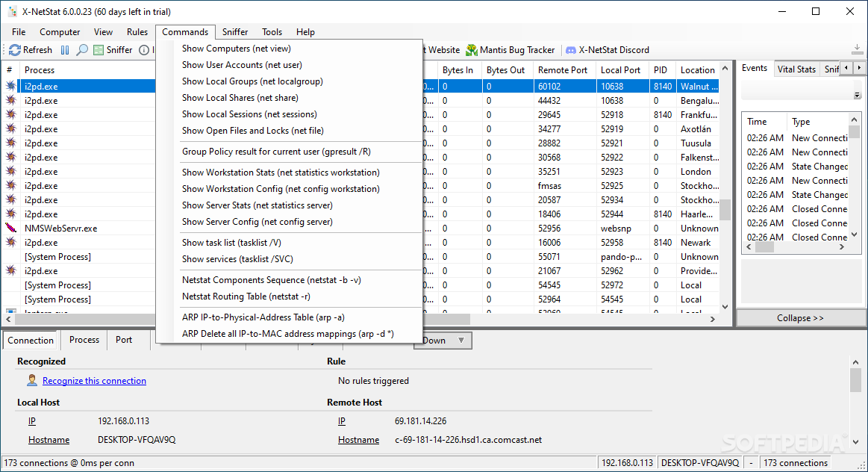Click the info circle toolbar icon
Viewport: 868px width, 472px height.
(144, 50)
